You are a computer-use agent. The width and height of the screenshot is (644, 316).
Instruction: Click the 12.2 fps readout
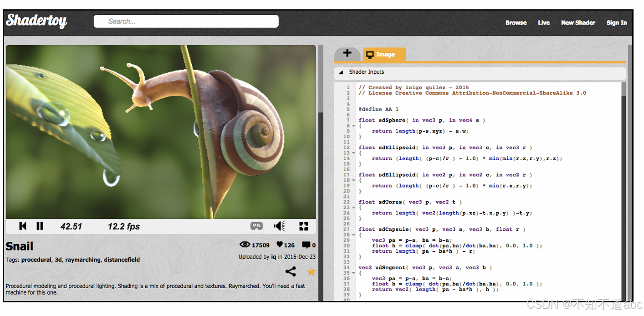pyautogui.click(x=124, y=226)
